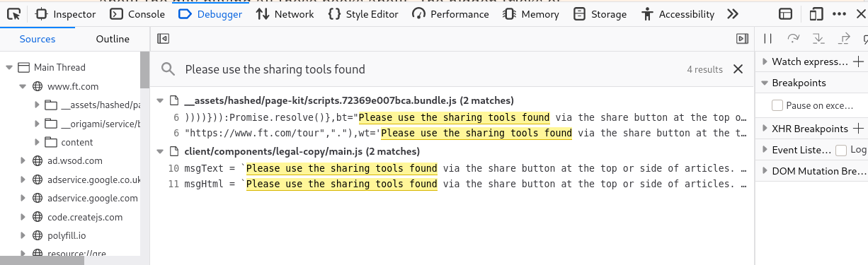Collapse the Main Thread tree node
Image resolution: width=868 pixels, height=265 pixels.
(x=9, y=68)
